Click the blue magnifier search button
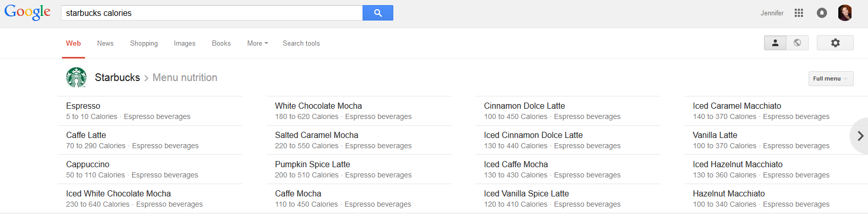 [377, 13]
